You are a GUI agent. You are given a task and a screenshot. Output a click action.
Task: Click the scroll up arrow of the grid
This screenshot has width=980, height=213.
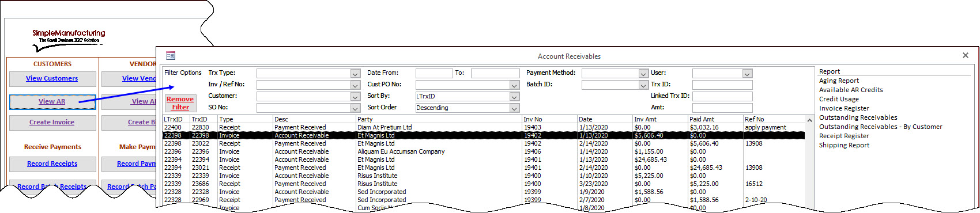click(809, 120)
